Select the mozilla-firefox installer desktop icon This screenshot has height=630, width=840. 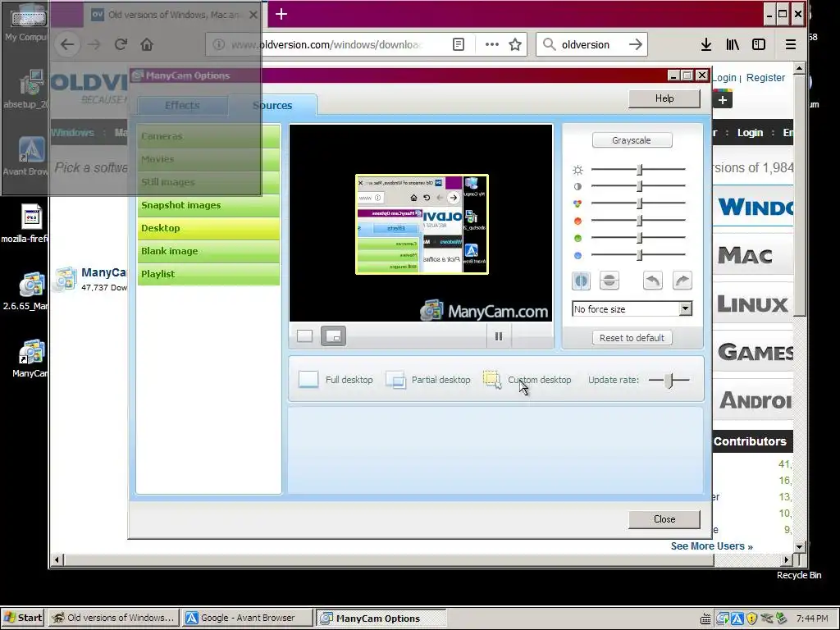point(27,224)
